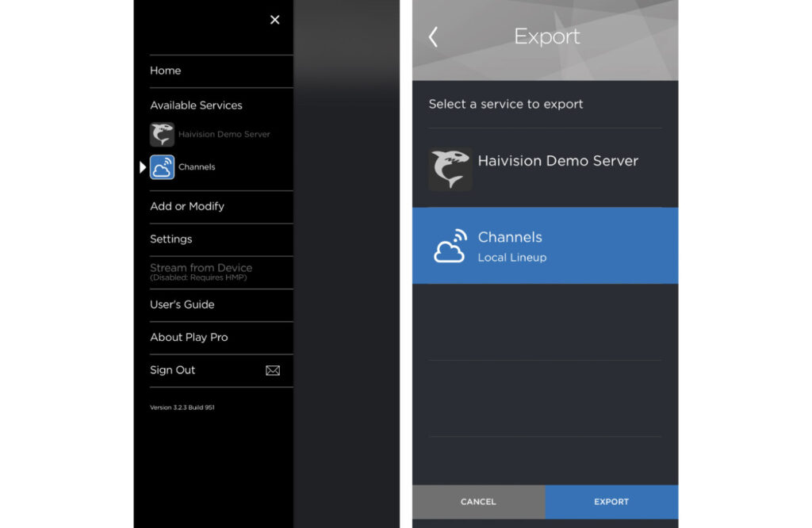Open Haivision shark icon in Available Services
The width and height of the screenshot is (812, 528).
[x=162, y=134]
